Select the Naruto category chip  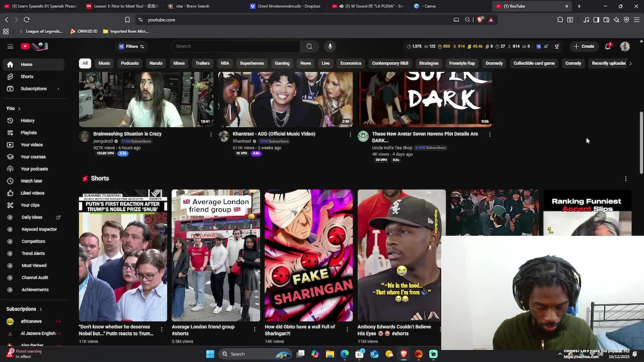point(156,63)
